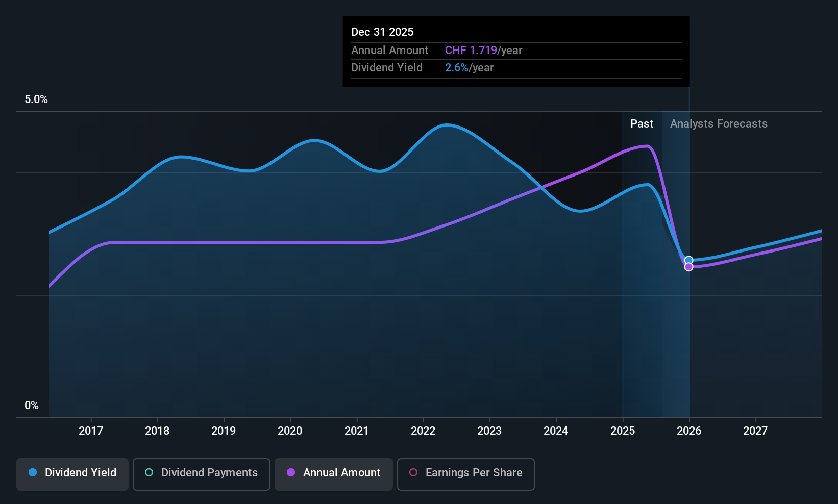Select the blue dividend yield data point marker
Screen dimensions: 838x504
(x=688, y=260)
